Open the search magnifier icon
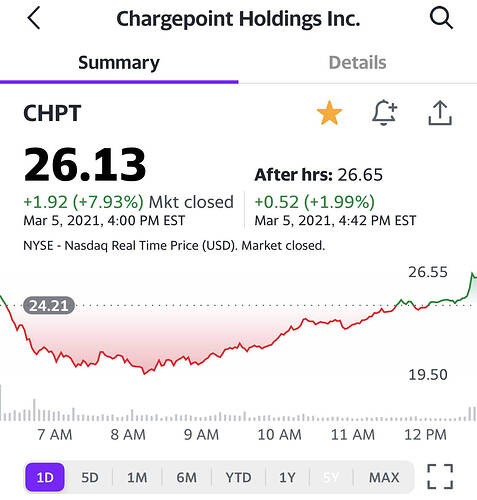 pyautogui.click(x=441, y=18)
